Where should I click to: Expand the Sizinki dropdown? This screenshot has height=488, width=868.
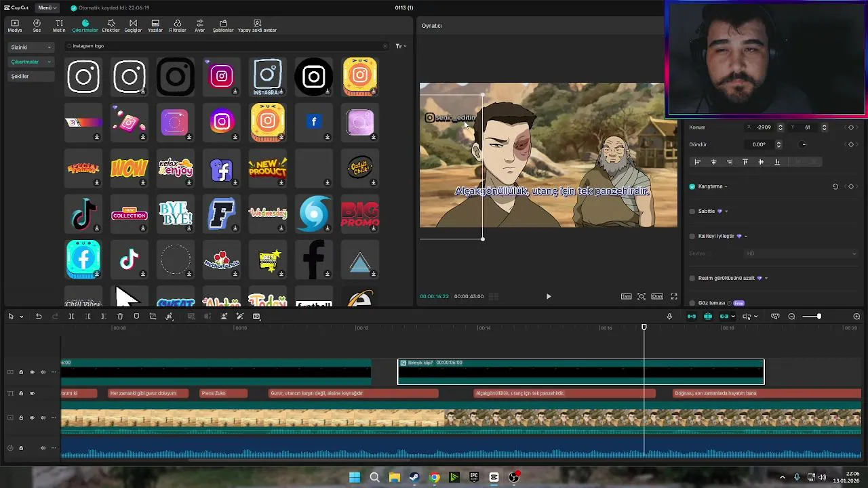click(x=31, y=47)
